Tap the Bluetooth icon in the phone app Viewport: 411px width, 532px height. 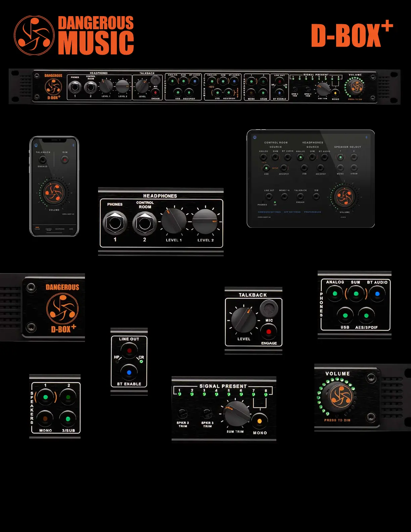coord(73,145)
